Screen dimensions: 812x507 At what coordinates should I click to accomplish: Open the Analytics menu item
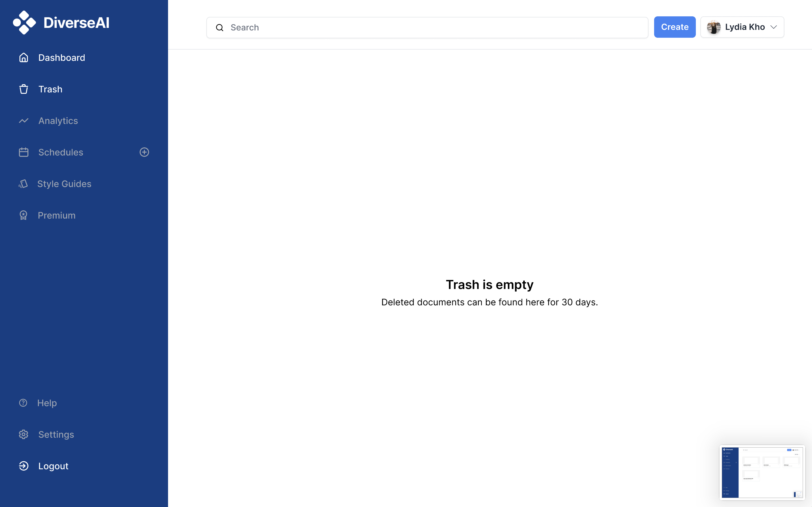point(58,121)
